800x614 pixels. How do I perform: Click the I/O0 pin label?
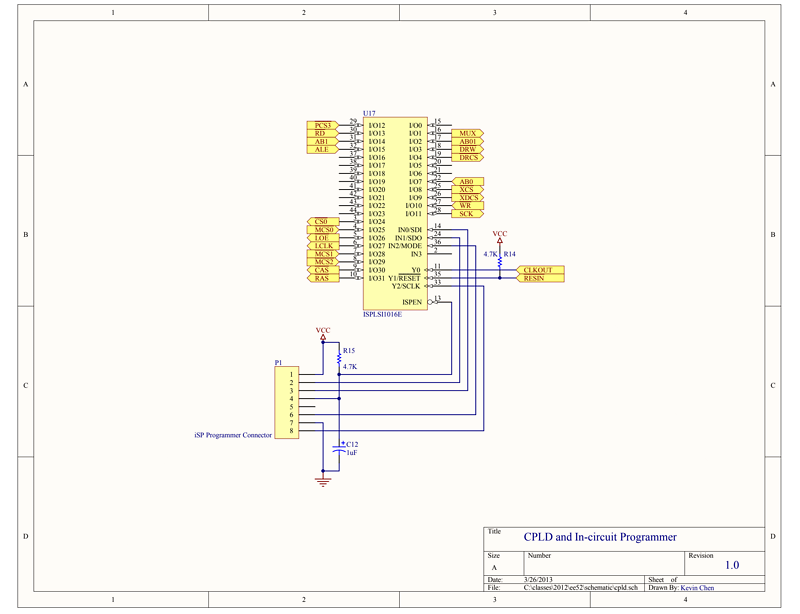(416, 126)
